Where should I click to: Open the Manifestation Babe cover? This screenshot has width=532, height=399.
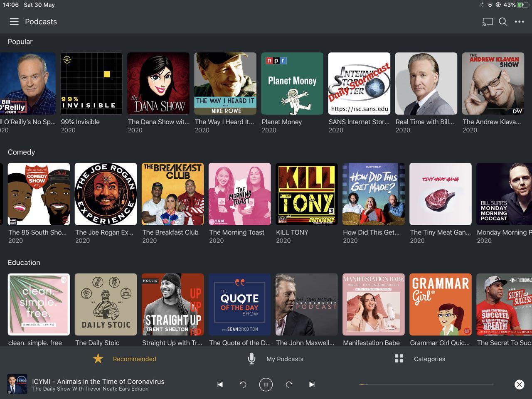click(373, 304)
